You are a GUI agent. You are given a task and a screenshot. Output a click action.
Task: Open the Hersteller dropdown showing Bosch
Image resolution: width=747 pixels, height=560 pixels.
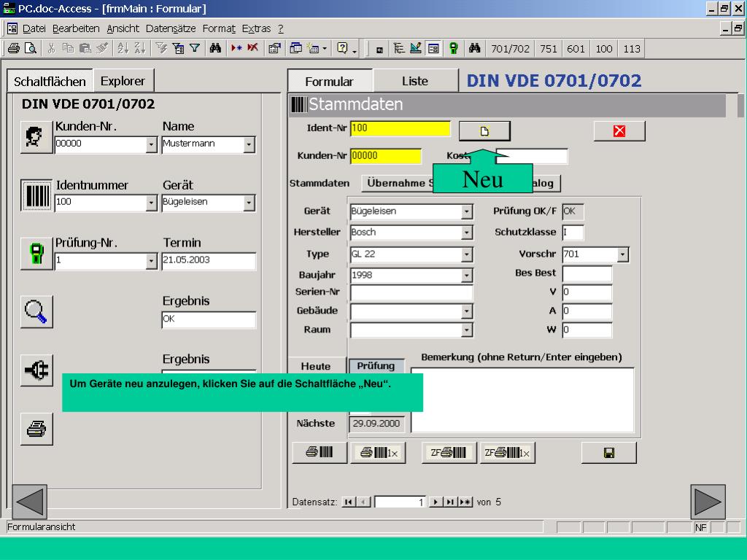click(467, 233)
